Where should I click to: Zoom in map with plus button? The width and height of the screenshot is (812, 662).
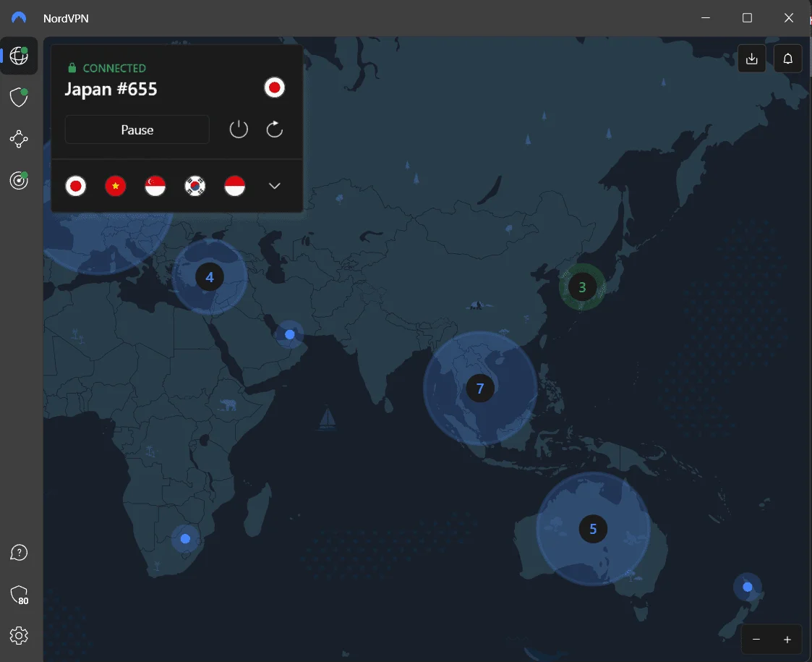click(x=787, y=640)
